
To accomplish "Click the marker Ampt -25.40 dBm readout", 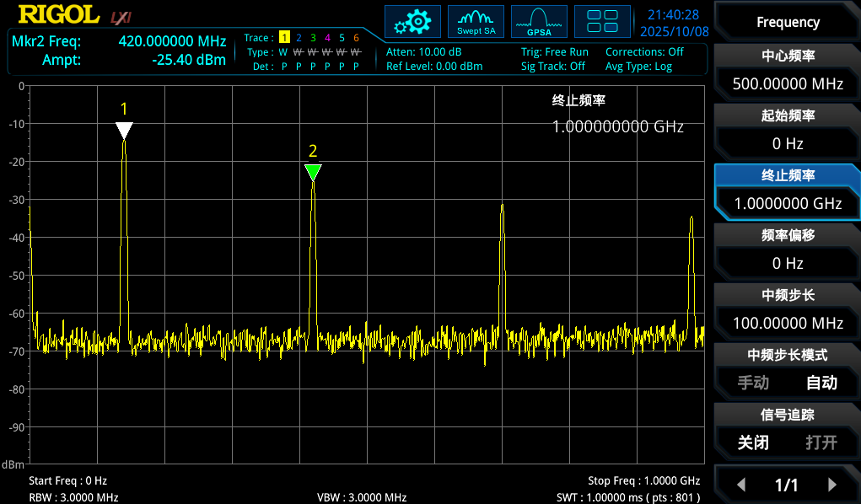I will point(134,60).
